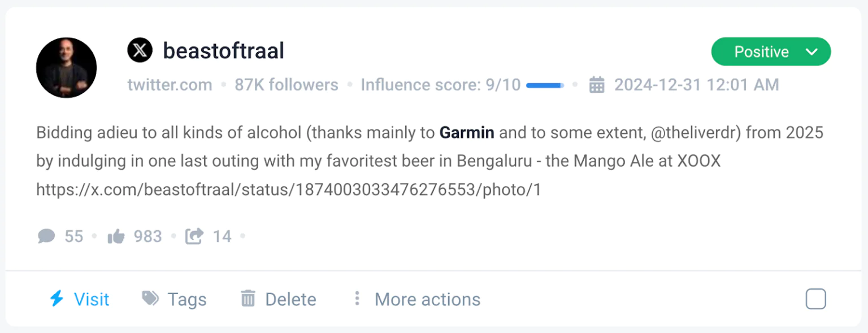Screen dimensions: 868x333
Task: Click the X (Twitter) platform logo icon
Action: [140, 51]
